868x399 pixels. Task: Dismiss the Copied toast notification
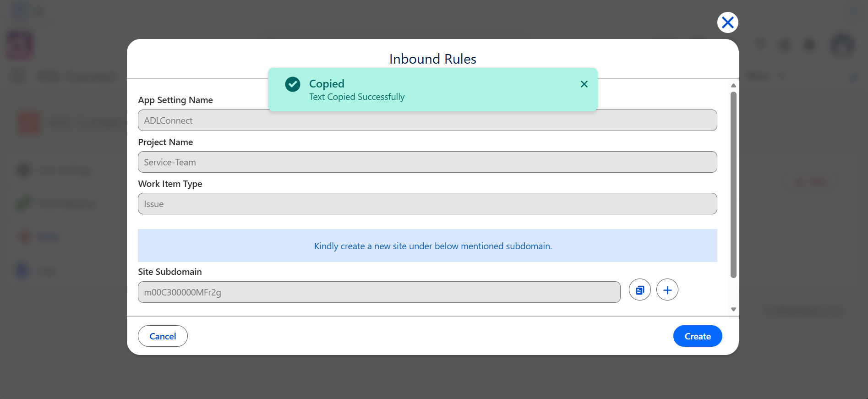[x=584, y=84]
